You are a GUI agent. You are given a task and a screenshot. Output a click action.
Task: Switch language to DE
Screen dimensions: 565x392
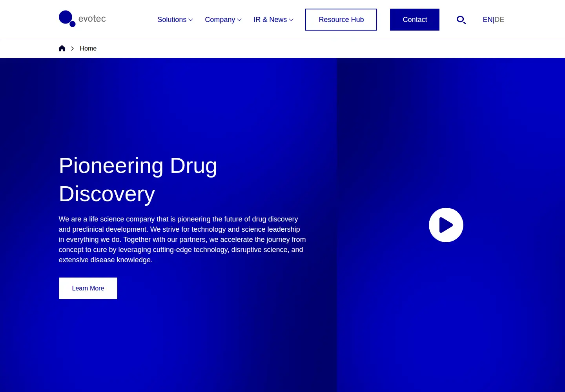click(x=499, y=20)
